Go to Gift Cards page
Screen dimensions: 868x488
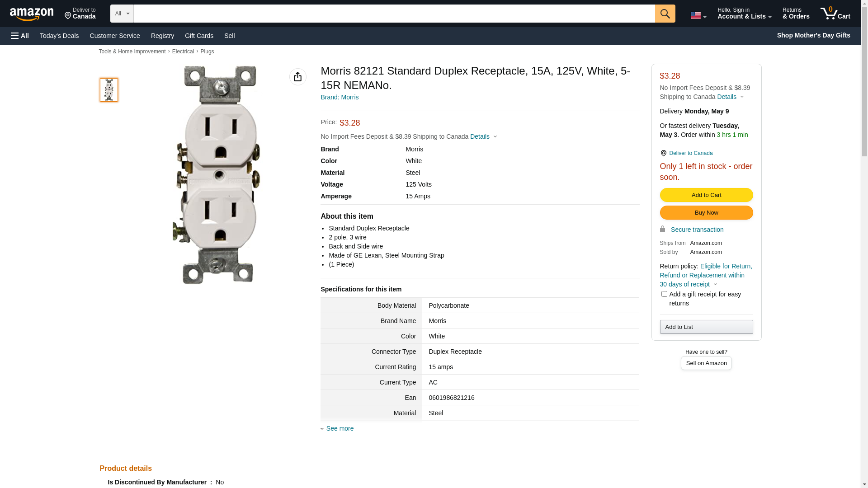click(x=199, y=36)
